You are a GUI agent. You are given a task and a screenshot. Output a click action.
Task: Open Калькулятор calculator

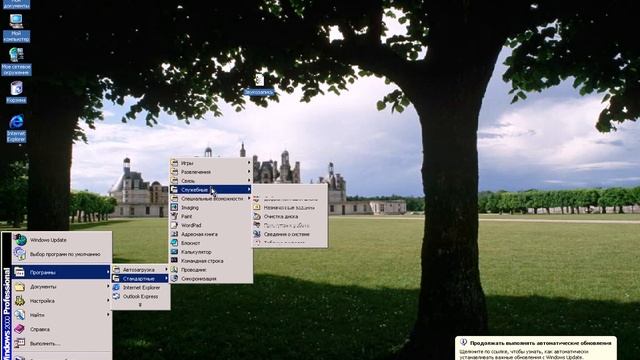click(x=211, y=252)
